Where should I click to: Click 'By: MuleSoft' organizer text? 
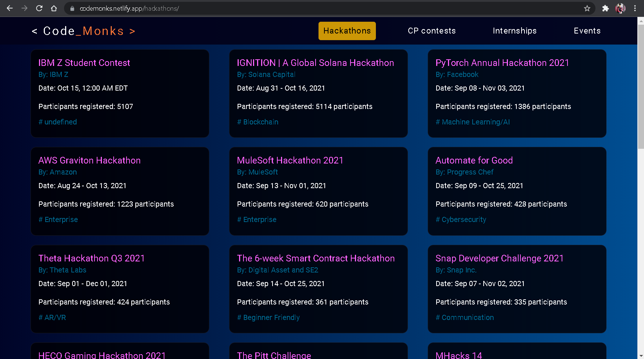[x=257, y=172]
